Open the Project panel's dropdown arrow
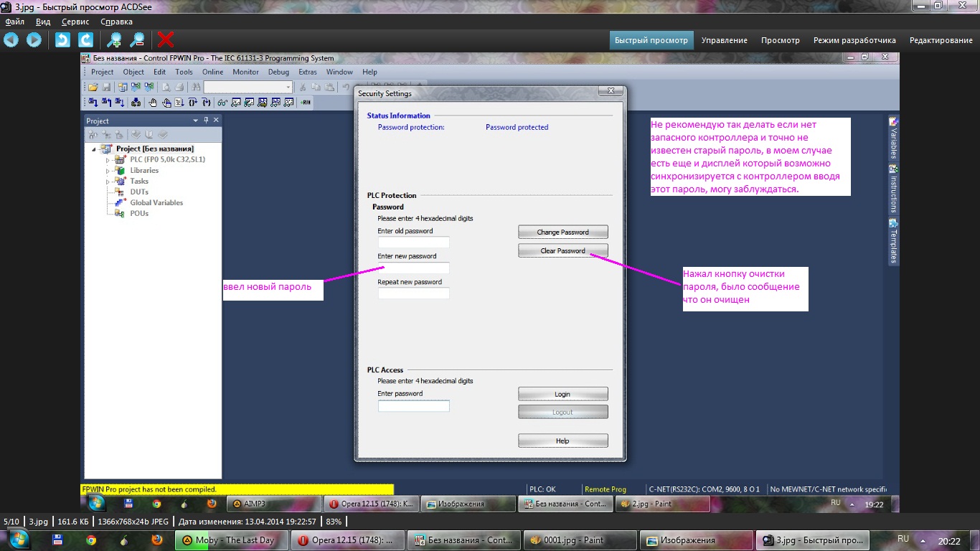Viewport: 980px width, 551px height. pyautogui.click(x=195, y=121)
